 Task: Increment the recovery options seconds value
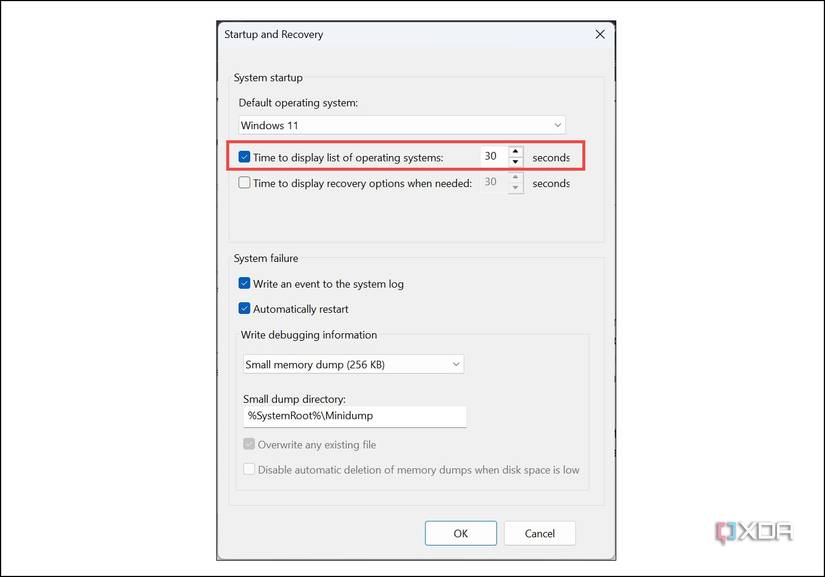point(515,178)
